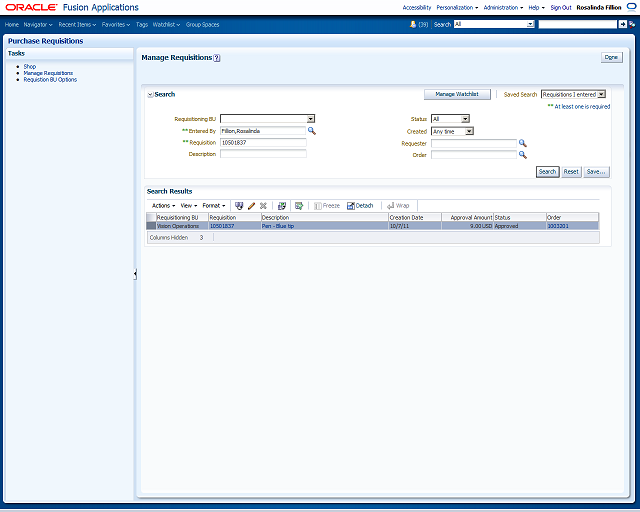Click the Description input field
This screenshot has width=640, height=512.
pos(263,154)
